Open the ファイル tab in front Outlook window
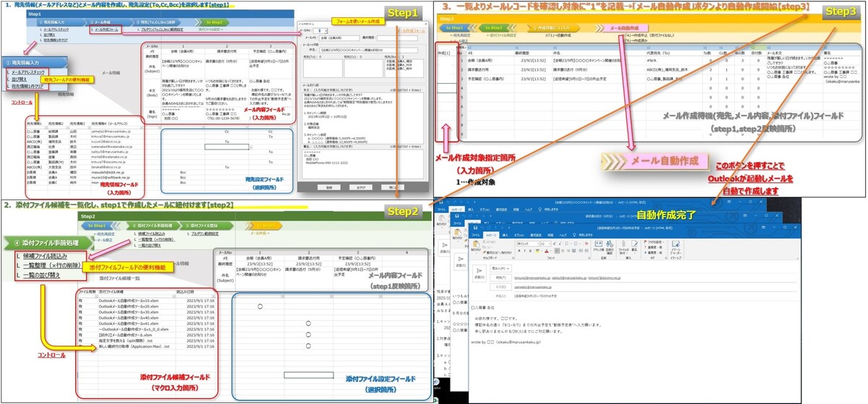 pos(475,235)
